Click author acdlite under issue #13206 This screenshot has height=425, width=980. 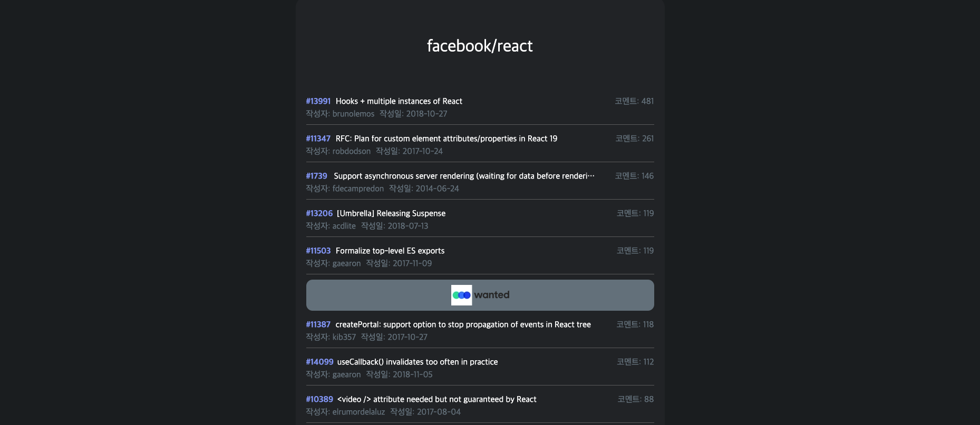click(343, 226)
